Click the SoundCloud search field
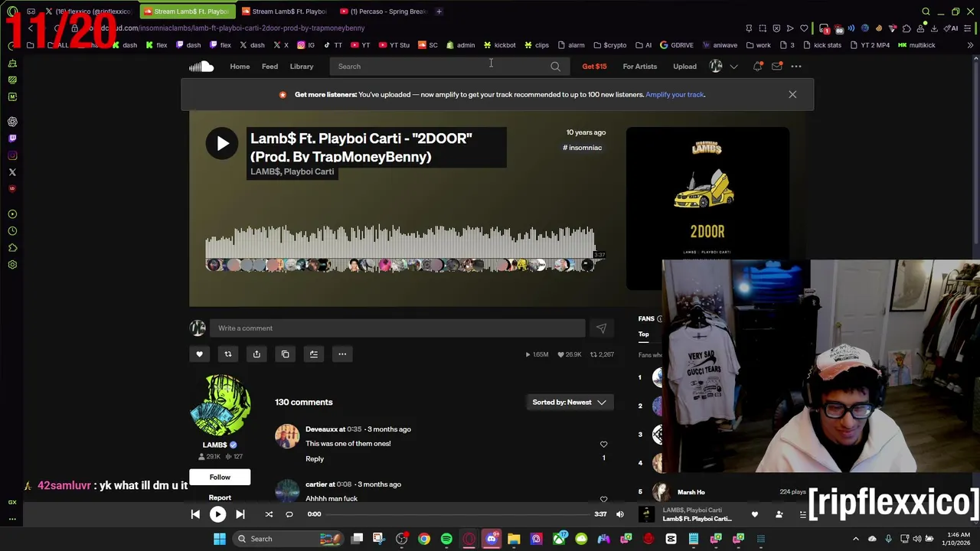The height and width of the screenshot is (551, 980). 449,67
